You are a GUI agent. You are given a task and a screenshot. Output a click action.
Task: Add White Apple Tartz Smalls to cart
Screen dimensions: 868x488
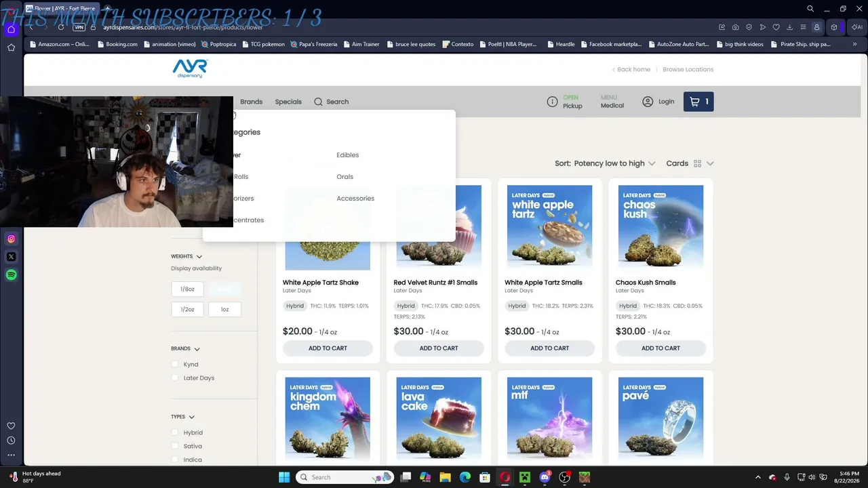click(550, 348)
